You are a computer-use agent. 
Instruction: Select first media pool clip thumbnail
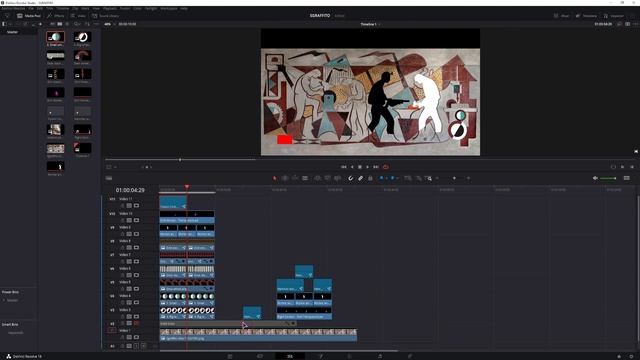pos(56,37)
